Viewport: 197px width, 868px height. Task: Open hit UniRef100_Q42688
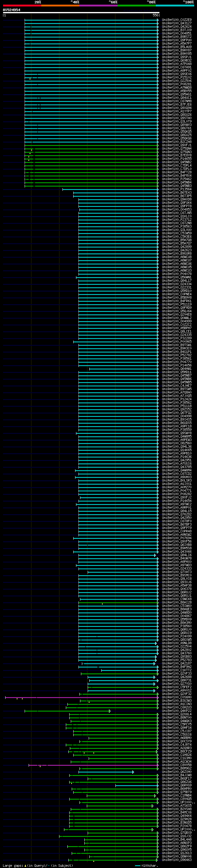coord(176,677)
